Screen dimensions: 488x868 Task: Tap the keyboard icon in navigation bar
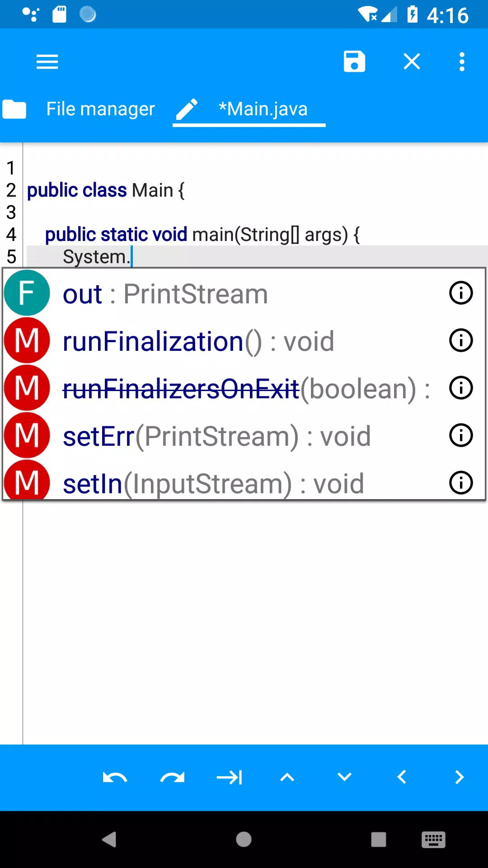pyautogui.click(x=433, y=840)
